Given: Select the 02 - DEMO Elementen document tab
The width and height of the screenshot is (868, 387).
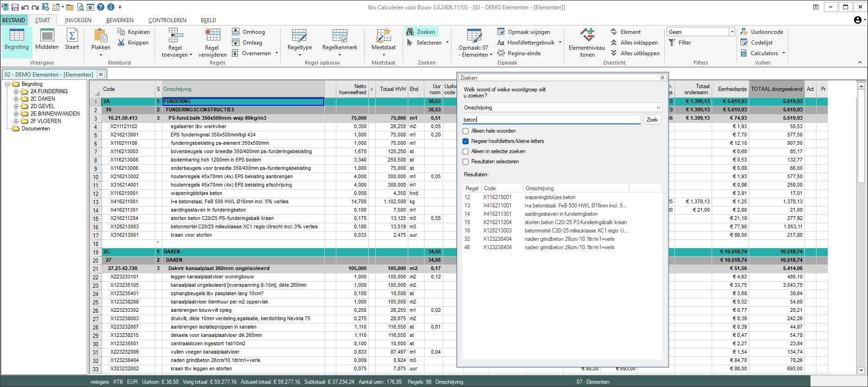Looking at the screenshot, I should tap(49, 74).
